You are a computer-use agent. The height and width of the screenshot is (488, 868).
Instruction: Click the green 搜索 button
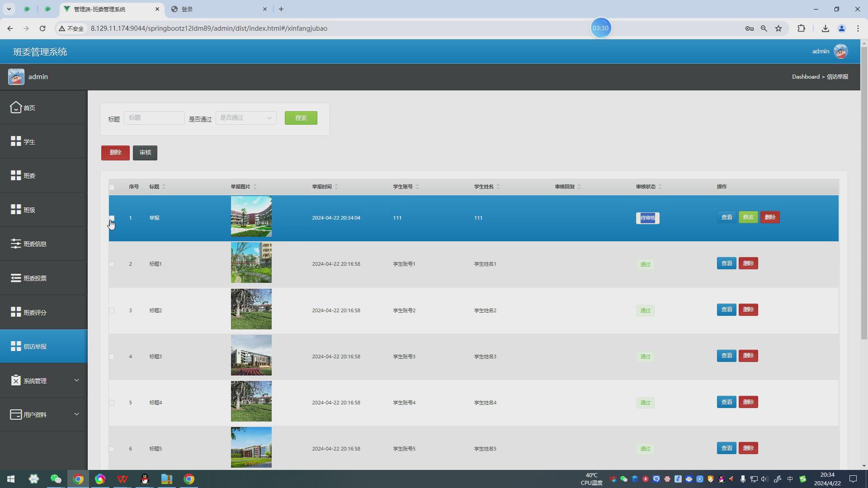pyautogui.click(x=301, y=118)
